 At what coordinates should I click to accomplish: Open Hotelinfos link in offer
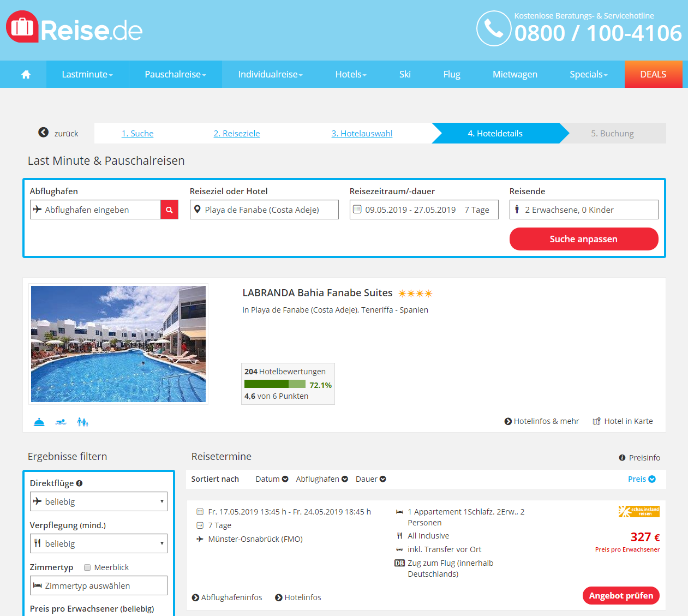[x=298, y=597]
